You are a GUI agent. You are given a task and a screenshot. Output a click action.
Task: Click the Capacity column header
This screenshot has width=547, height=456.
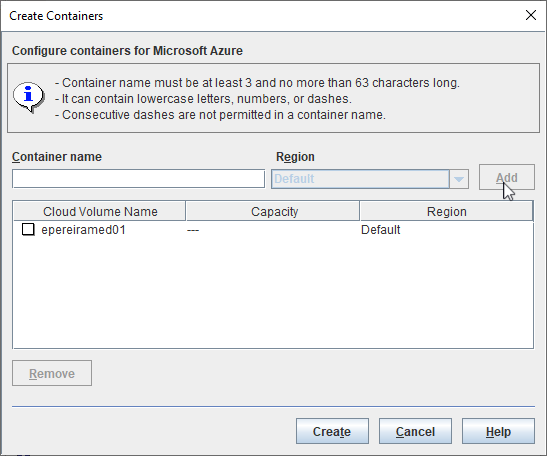point(273,211)
